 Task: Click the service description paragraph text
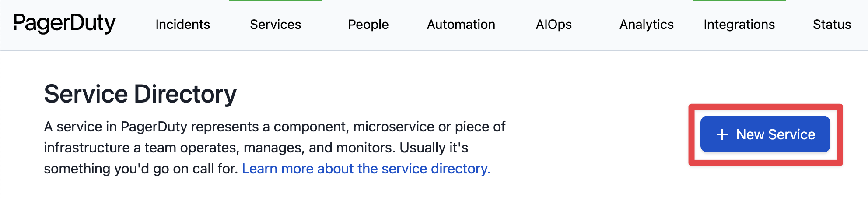[x=274, y=148]
